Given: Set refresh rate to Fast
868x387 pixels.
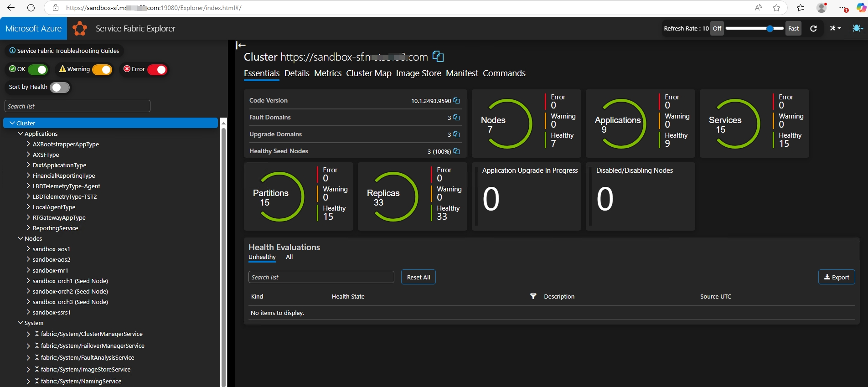Looking at the screenshot, I should pos(793,28).
